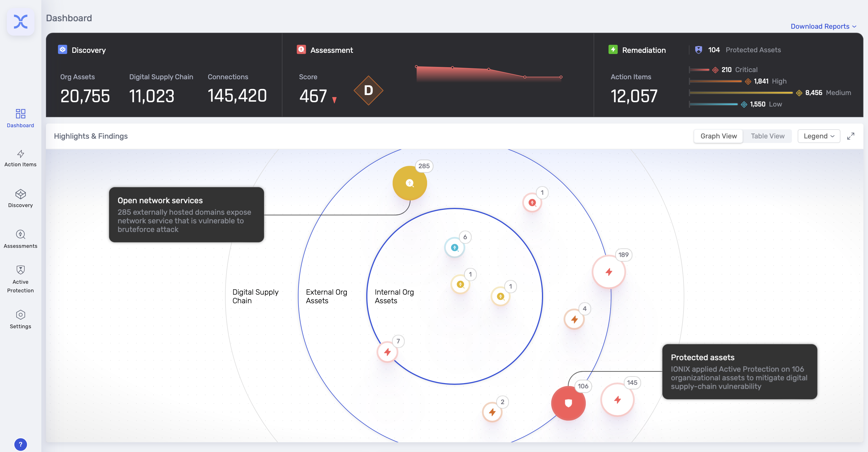Open the Assessment panel title

332,50
